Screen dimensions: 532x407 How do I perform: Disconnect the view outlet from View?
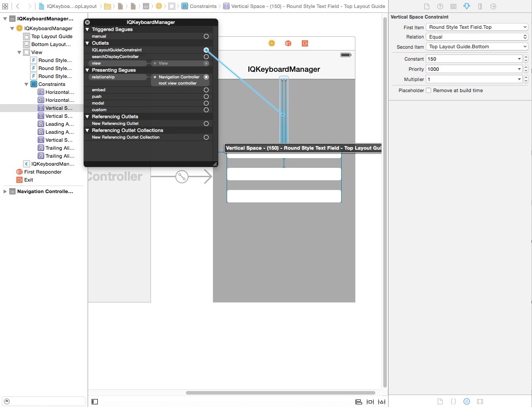coord(155,63)
